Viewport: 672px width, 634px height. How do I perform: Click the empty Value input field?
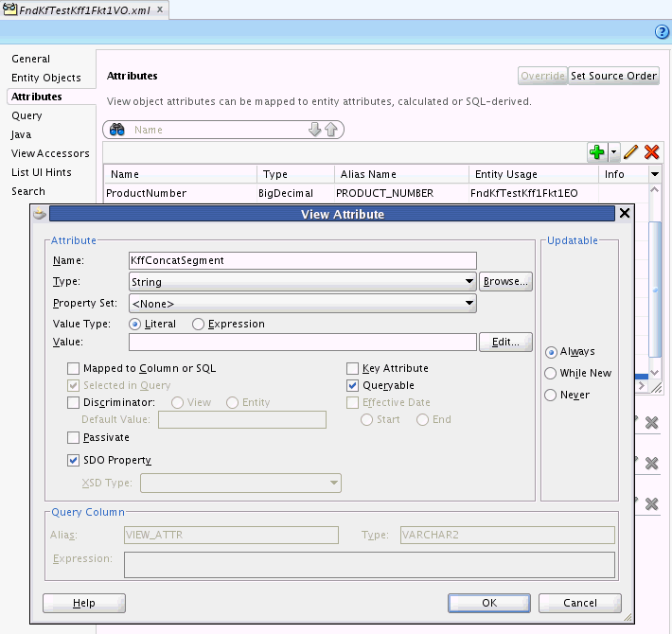tap(303, 342)
